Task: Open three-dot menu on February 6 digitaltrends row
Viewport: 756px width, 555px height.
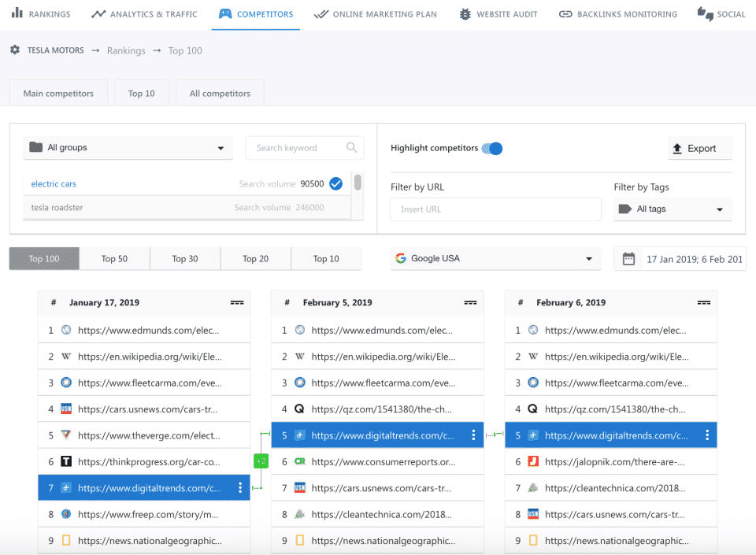Action: pos(707,435)
